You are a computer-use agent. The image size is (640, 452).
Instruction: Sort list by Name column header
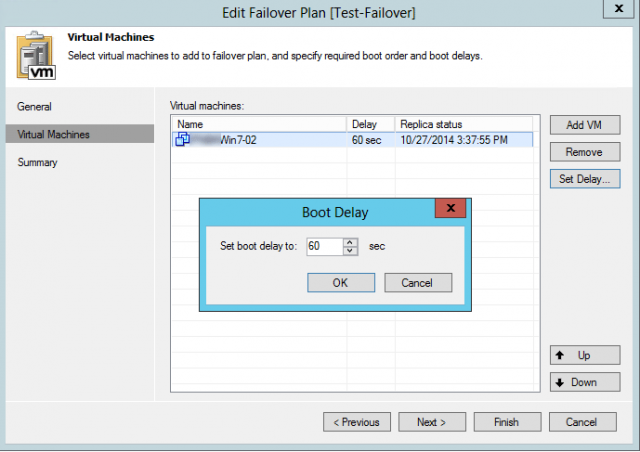259,124
